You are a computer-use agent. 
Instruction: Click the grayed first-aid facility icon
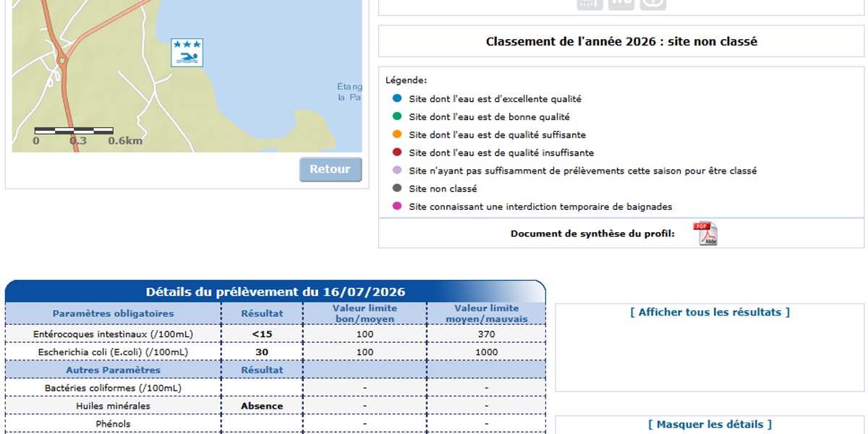[653, 4]
